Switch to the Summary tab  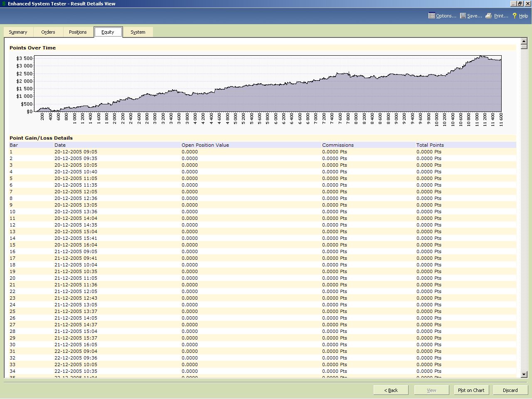tap(18, 32)
